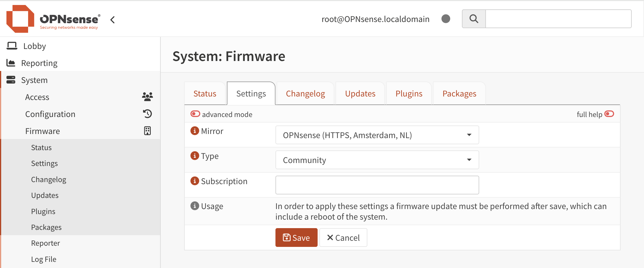
Task: Click the Configuration history icon
Action: tap(147, 114)
